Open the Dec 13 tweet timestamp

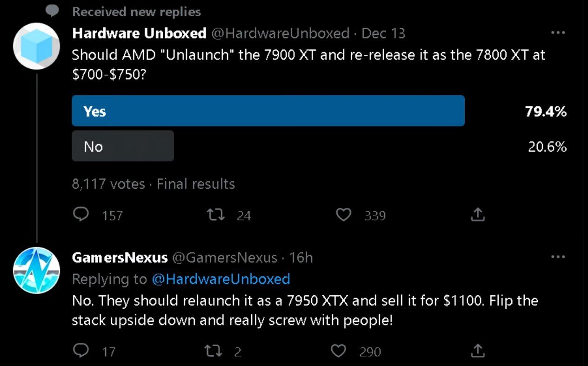coord(383,33)
